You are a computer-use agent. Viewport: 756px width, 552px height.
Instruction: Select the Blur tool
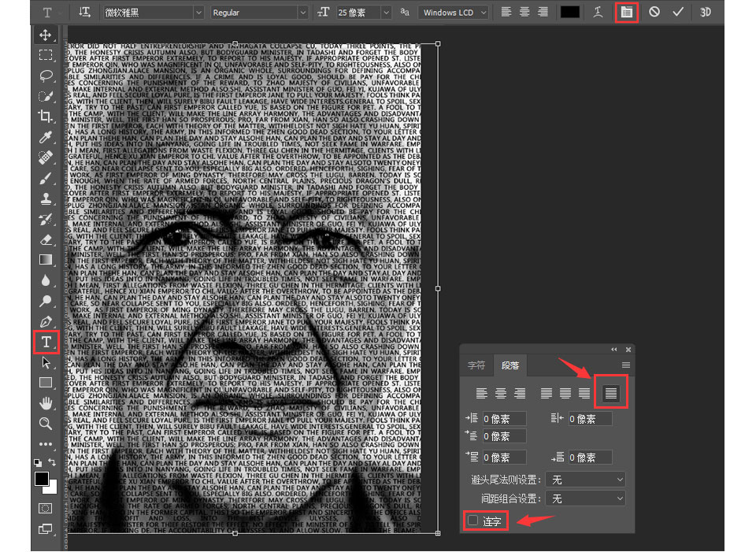(x=46, y=280)
